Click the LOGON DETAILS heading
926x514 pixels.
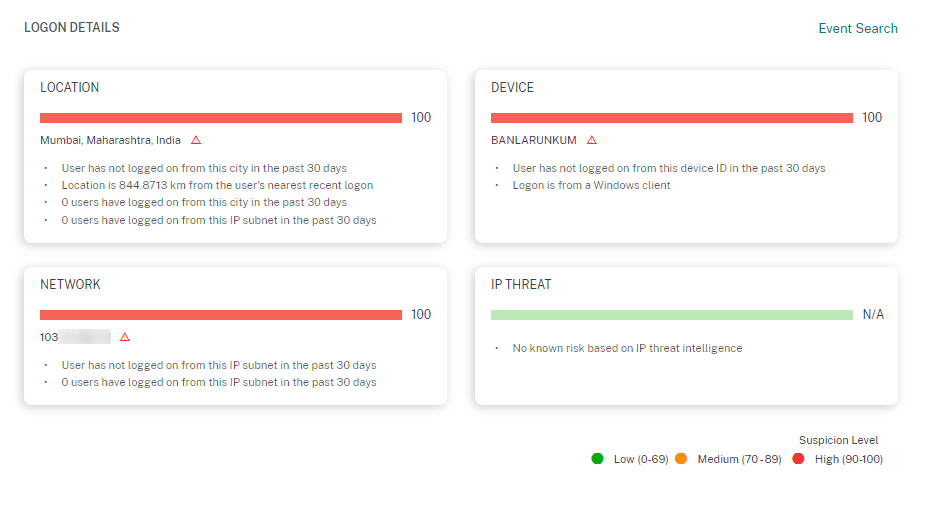click(x=72, y=28)
